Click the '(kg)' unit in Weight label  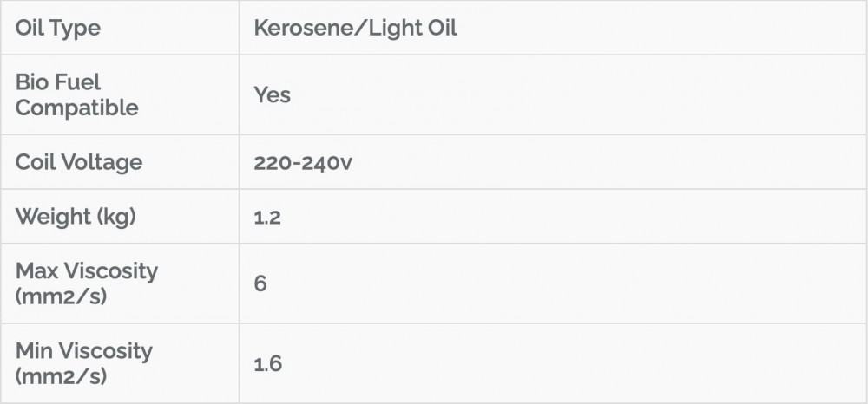point(116,216)
